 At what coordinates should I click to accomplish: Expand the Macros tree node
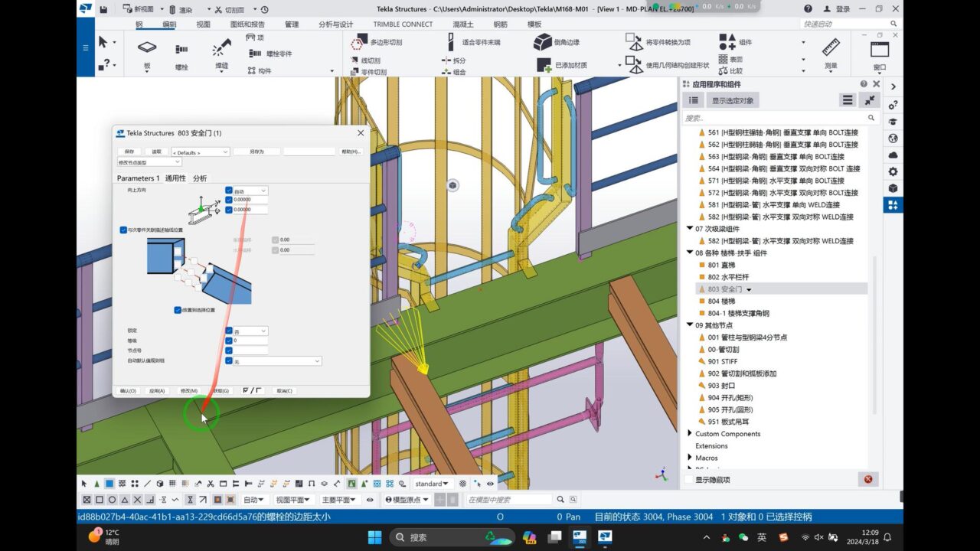point(690,458)
